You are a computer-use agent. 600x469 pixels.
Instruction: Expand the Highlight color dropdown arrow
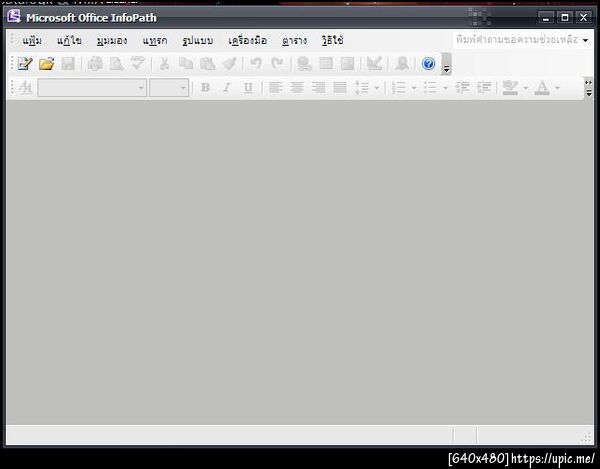[526, 88]
